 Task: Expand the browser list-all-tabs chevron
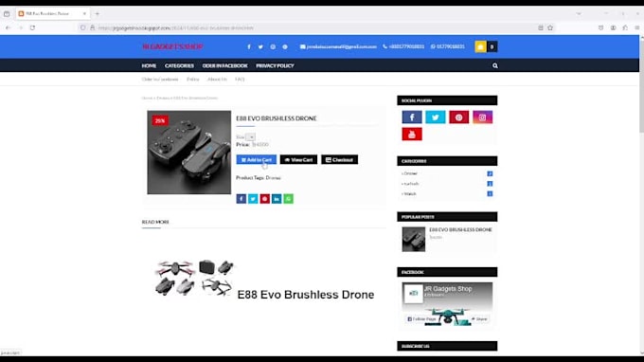tap(579, 13)
